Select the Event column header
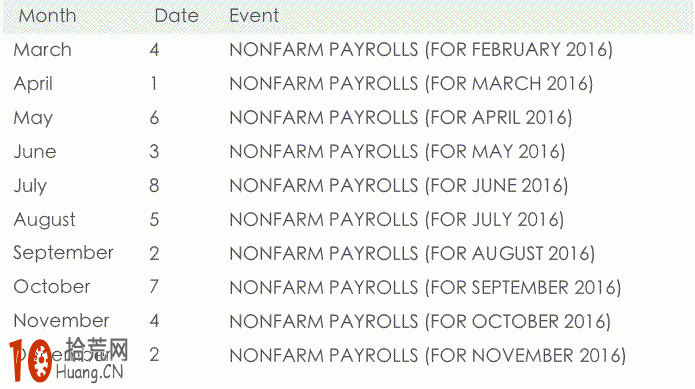Viewport: 695px width, 389px height. coord(254,16)
